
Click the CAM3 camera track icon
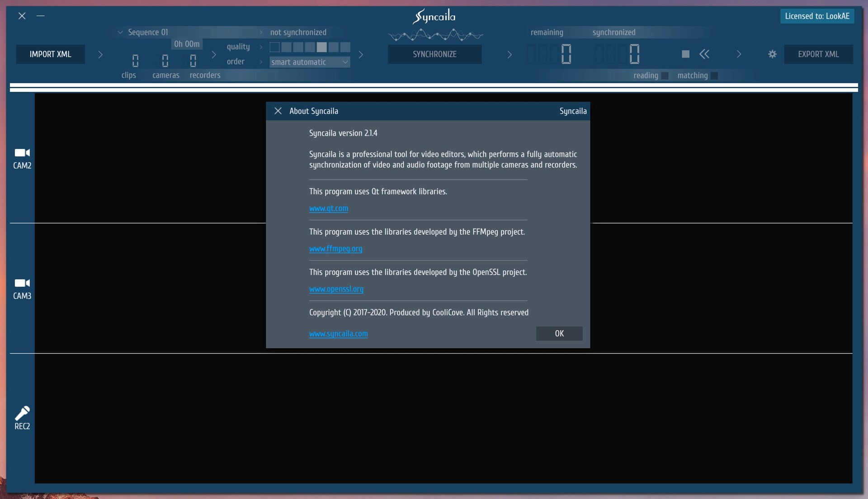click(22, 283)
